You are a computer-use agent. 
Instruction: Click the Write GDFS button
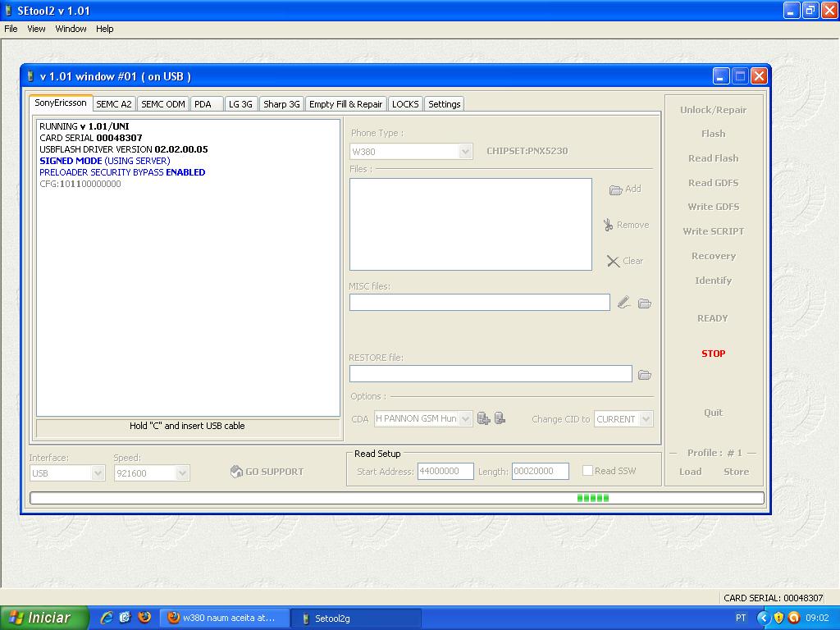(713, 207)
